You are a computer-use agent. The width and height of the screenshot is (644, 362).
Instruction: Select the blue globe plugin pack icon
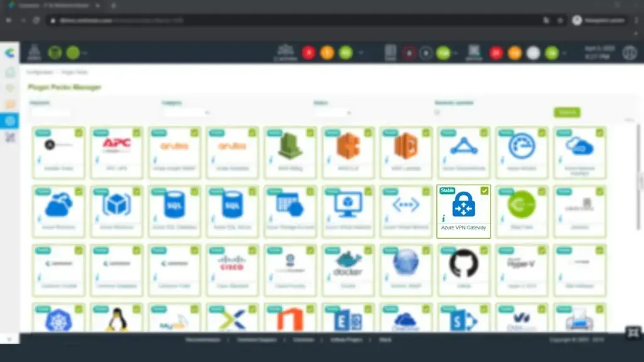click(x=406, y=263)
